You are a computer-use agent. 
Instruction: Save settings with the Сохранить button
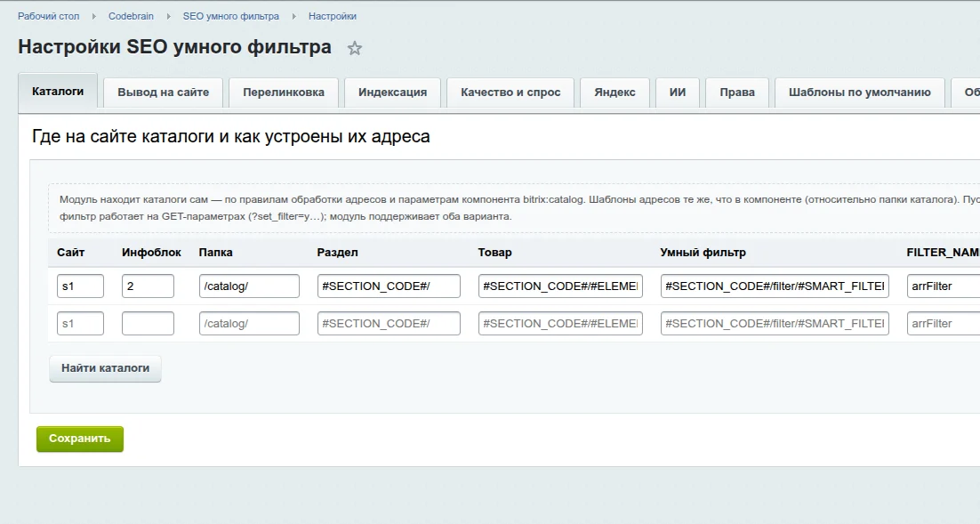pos(80,439)
